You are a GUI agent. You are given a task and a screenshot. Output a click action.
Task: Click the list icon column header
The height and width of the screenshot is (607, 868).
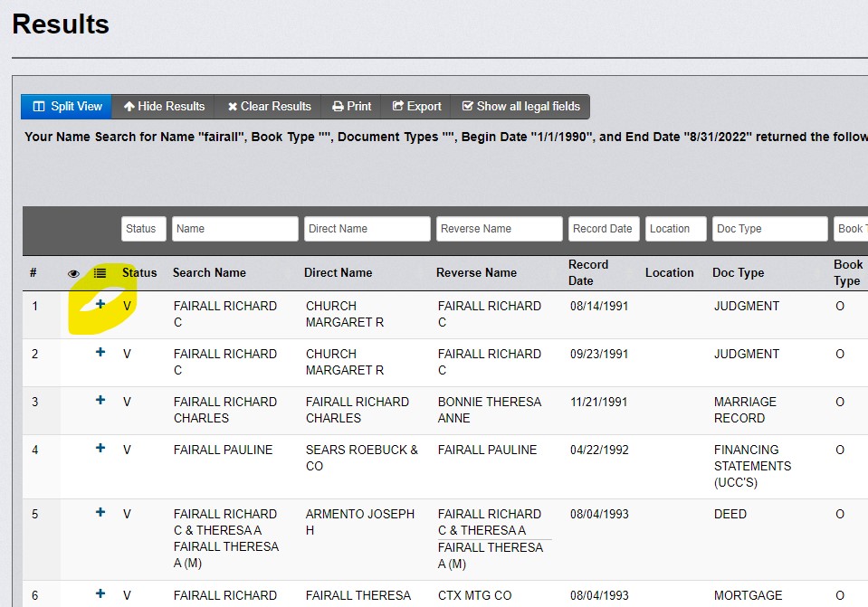click(100, 273)
